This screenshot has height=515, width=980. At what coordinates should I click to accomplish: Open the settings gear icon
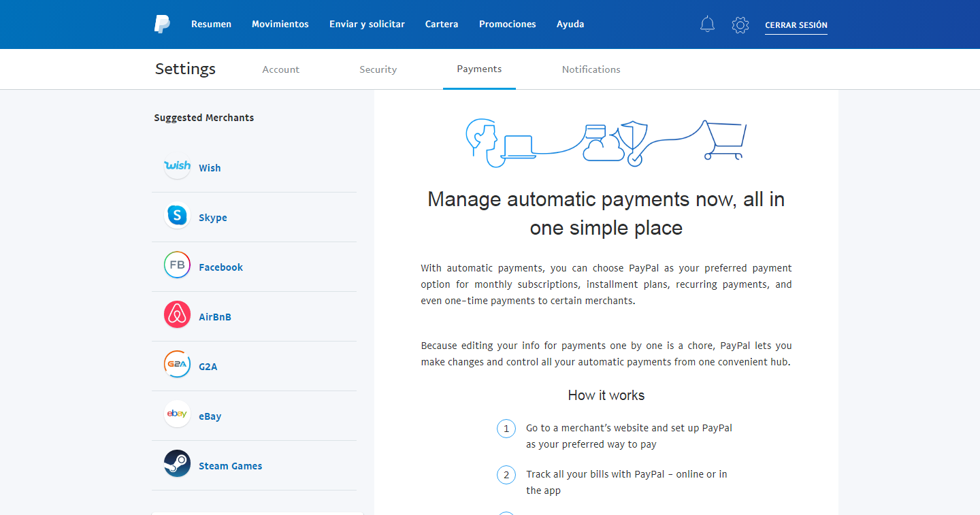pos(740,25)
